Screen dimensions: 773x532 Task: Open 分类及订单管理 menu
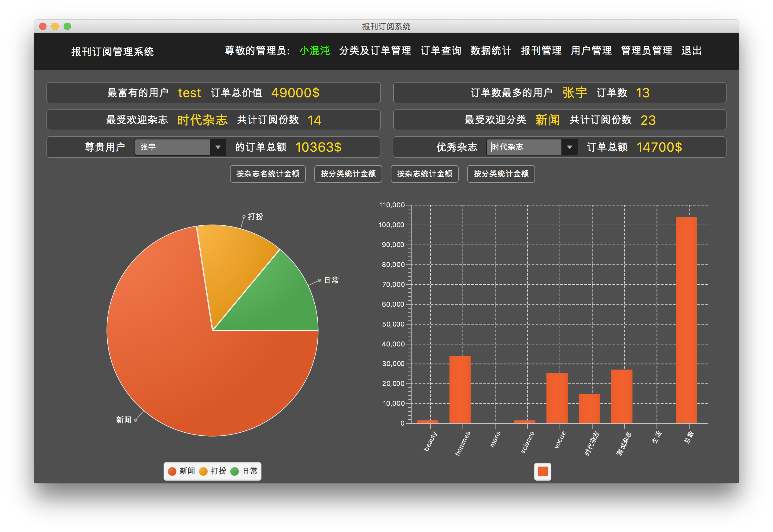pyautogui.click(x=375, y=51)
